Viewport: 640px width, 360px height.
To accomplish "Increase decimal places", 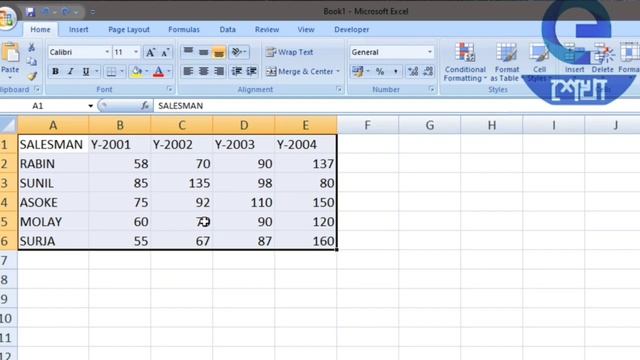I will pyautogui.click(x=413, y=71).
